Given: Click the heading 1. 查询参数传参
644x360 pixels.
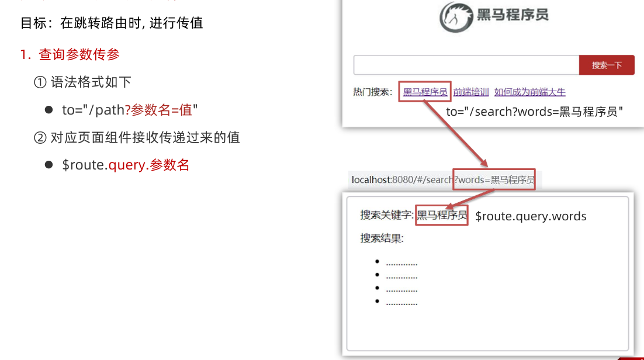Looking at the screenshot, I should coord(70,54).
